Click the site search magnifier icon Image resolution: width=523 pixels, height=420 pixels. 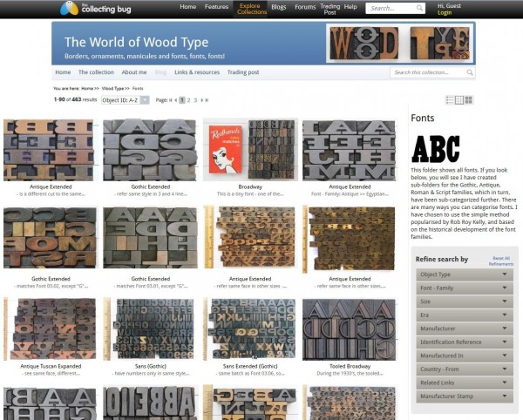click(419, 8)
